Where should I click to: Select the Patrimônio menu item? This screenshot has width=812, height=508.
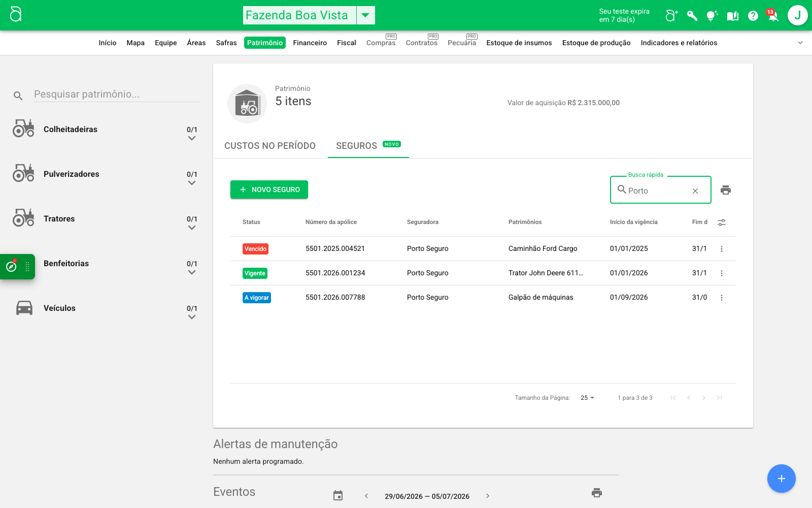click(265, 43)
